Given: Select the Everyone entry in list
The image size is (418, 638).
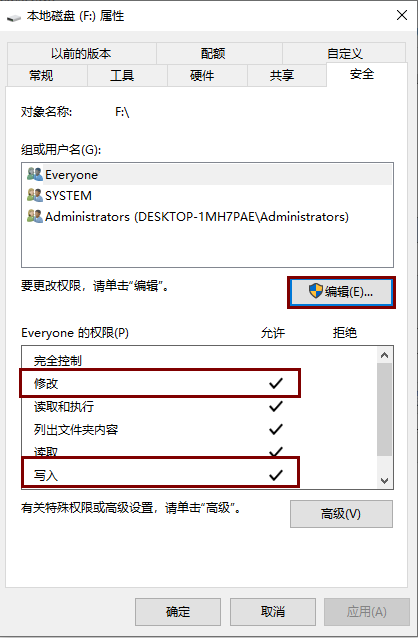Looking at the screenshot, I should [207, 175].
